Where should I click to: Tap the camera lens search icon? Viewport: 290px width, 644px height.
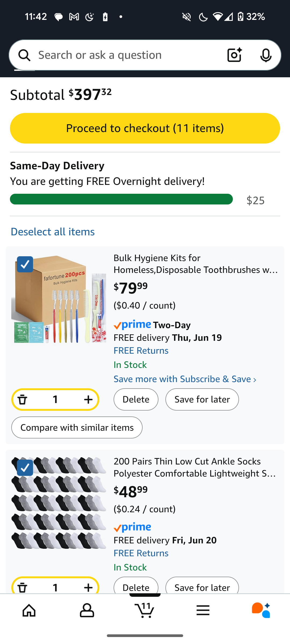coord(234,55)
